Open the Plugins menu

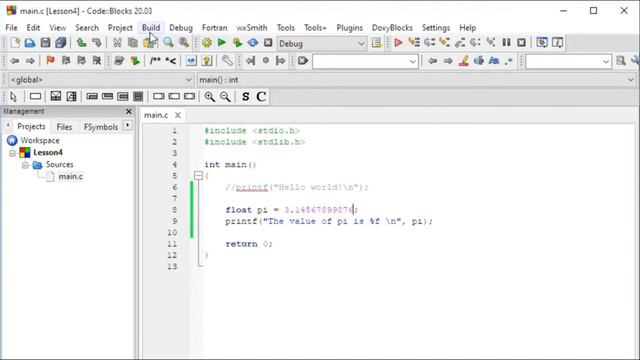(x=349, y=28)
